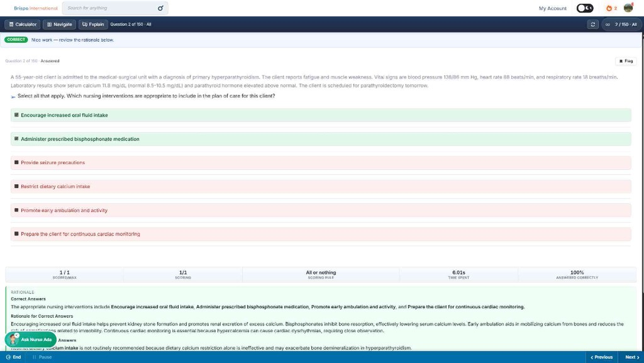
Task: Click the Explain button
Action: [93, 24]
